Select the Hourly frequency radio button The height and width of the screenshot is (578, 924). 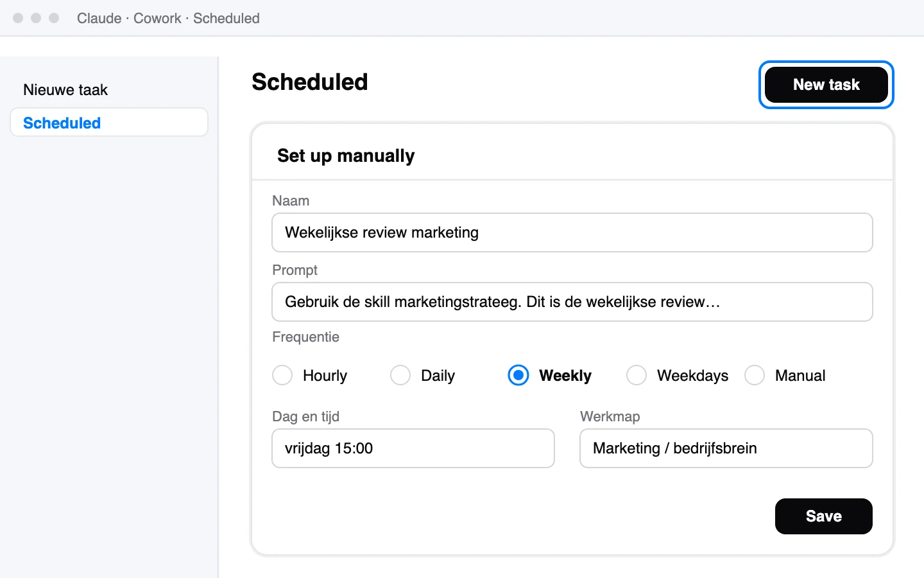(x=282, y=375)
